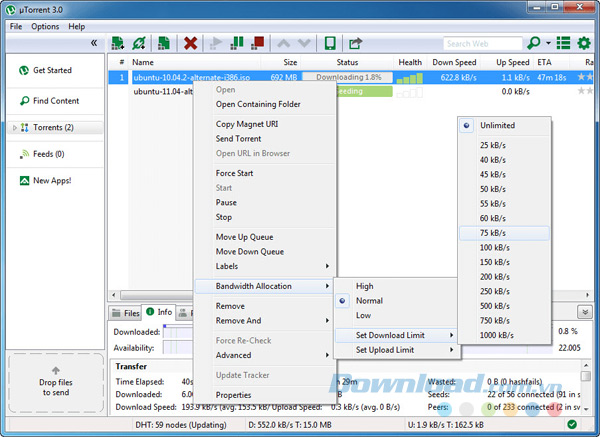
Task: Choose Force Start in context menu
Action: coord(264,173)
